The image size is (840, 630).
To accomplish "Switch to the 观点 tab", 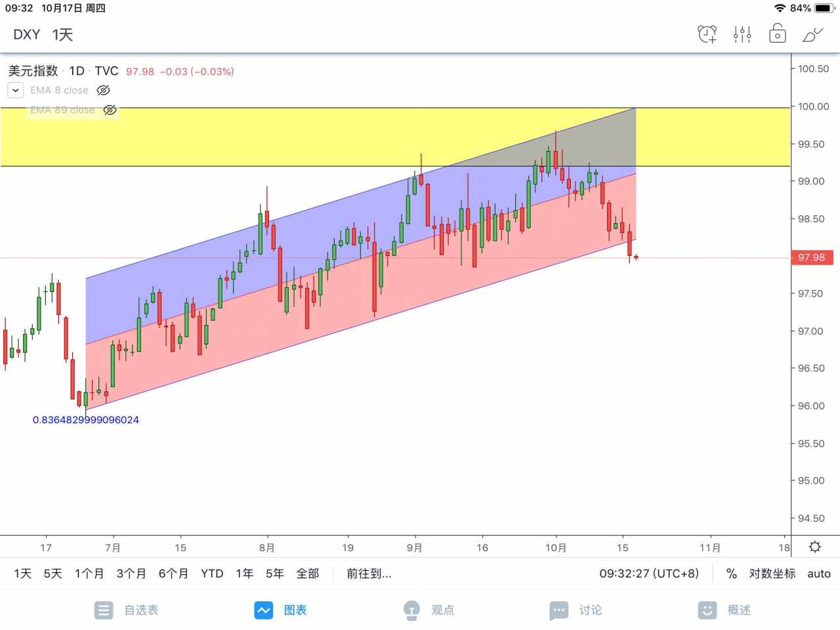I will [x=429, y=610].
